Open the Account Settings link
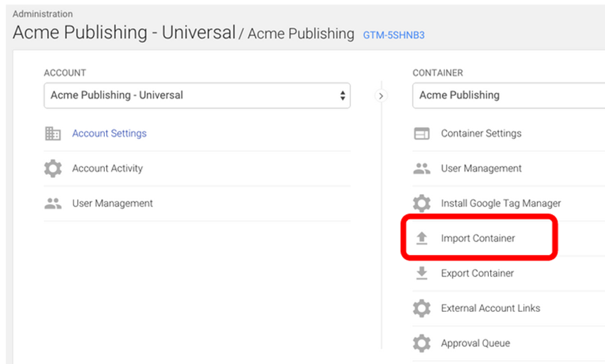The height and width of the screenshot is (364, 605). coord(109,133)
